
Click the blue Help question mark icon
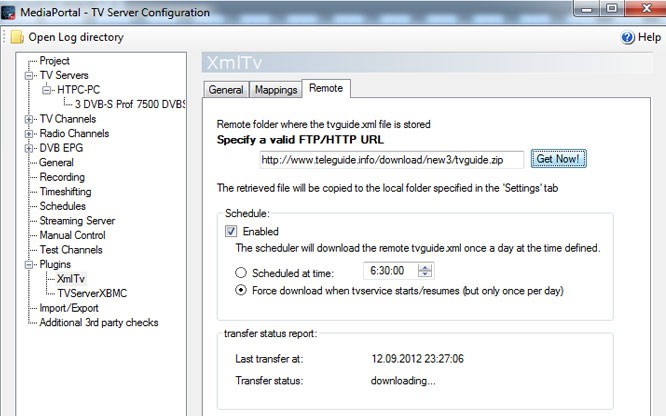click(628, 38)
